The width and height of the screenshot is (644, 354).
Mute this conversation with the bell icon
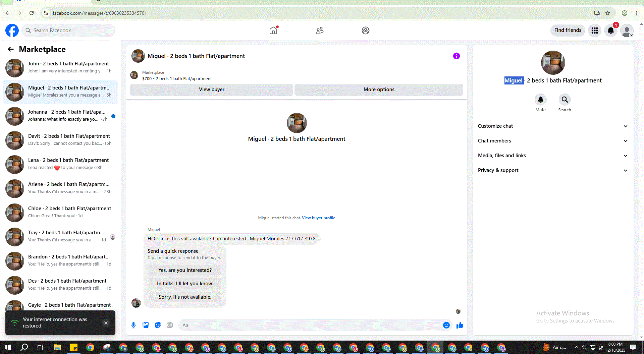coord(541,100)
